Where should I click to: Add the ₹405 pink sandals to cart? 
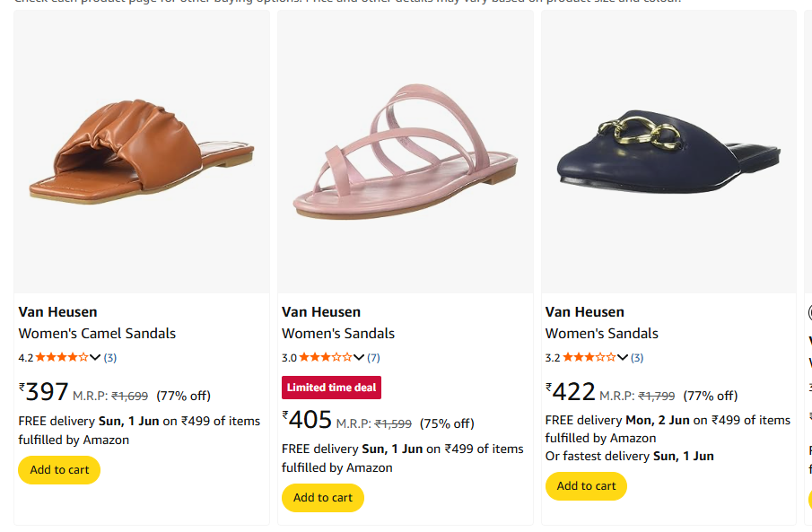coord(323,498)
